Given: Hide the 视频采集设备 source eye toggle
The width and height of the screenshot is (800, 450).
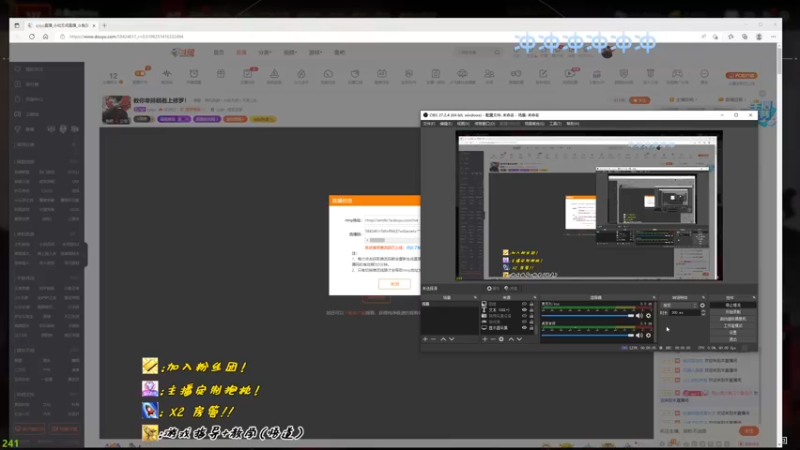Looking at the screenshot, I should coord(524,316).
